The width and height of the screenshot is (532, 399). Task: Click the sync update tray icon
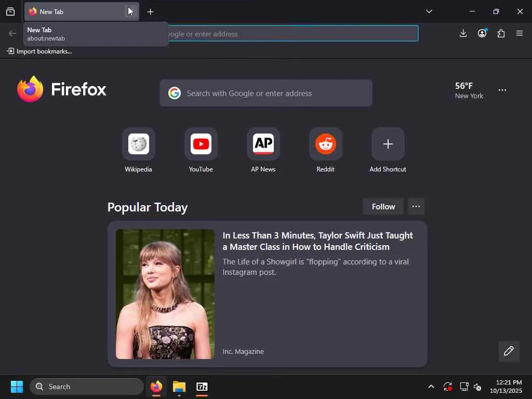447,387
